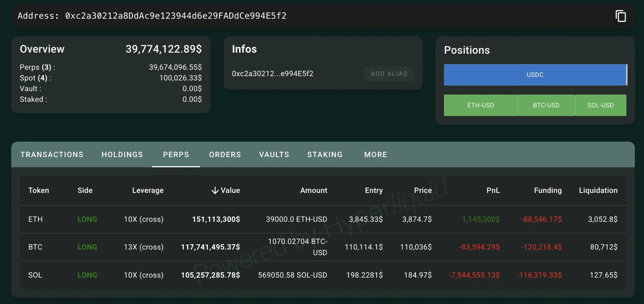Open the VAULTS tab
644x304 pixels.
(274, 155)
